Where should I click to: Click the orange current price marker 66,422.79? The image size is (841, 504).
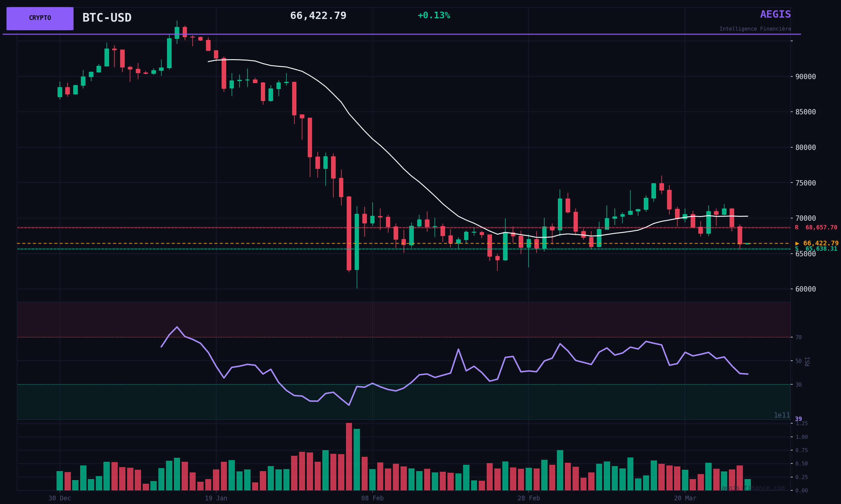pos(817,243)
